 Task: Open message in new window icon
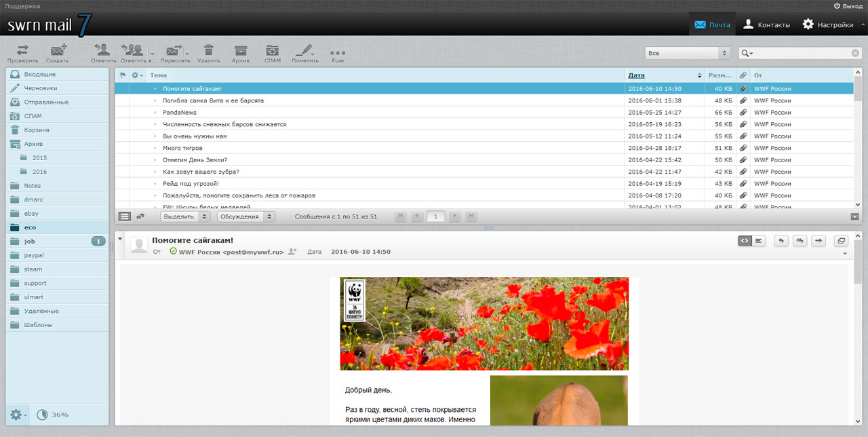pos(841,240)
